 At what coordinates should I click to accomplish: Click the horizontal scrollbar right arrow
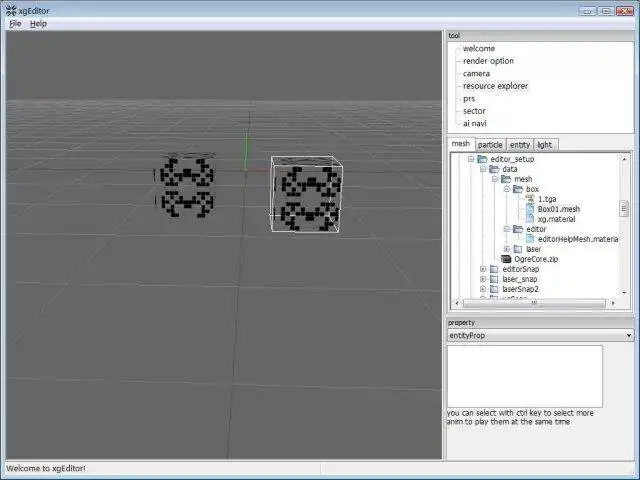point(613,303)
